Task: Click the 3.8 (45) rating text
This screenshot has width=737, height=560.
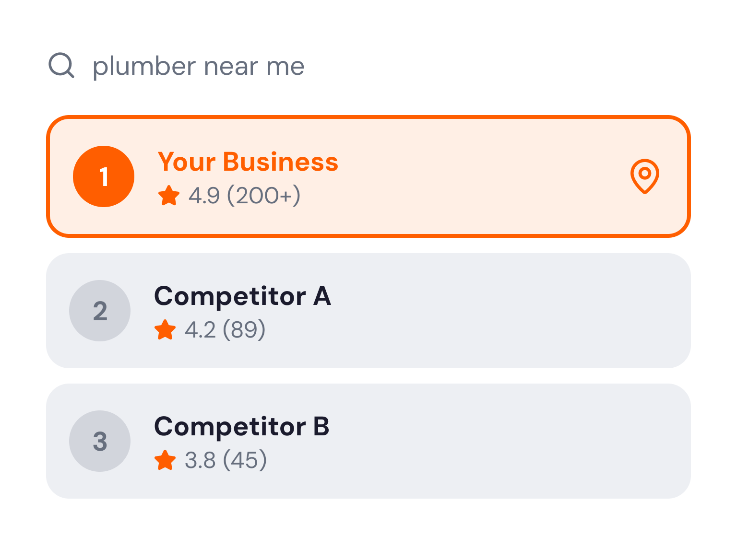Action: tap(226, 460)
